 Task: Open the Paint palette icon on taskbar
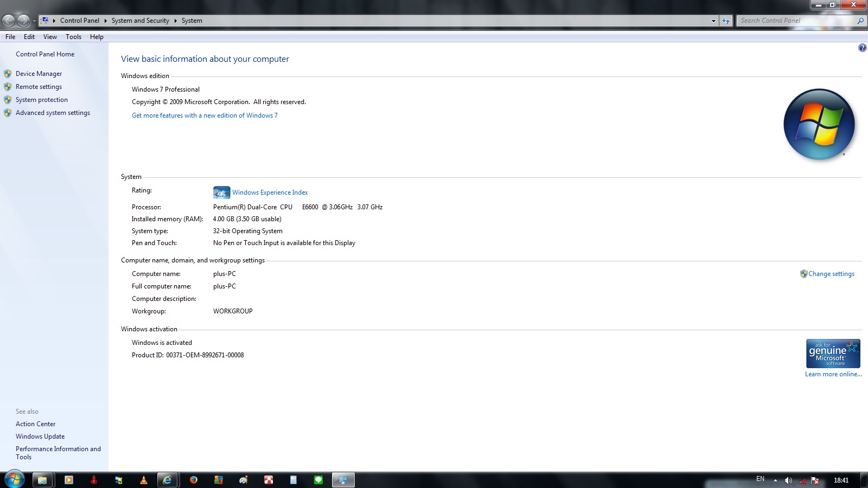(x=244, y=480)
